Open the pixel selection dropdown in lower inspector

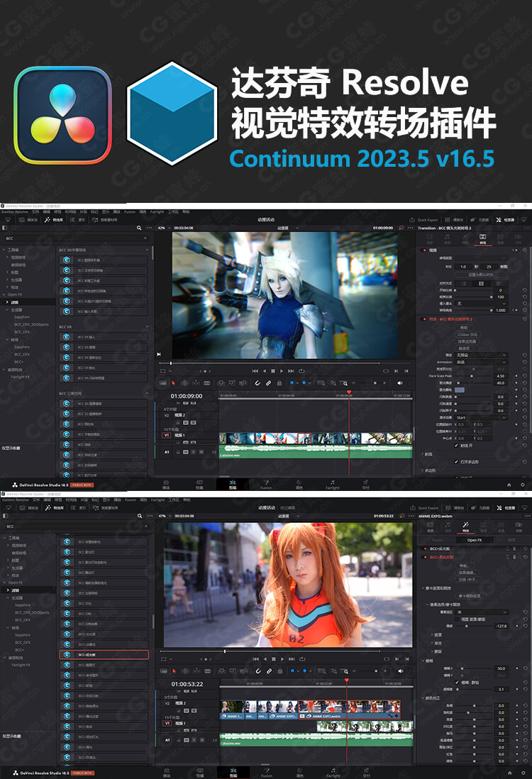(x=482, y=612)
